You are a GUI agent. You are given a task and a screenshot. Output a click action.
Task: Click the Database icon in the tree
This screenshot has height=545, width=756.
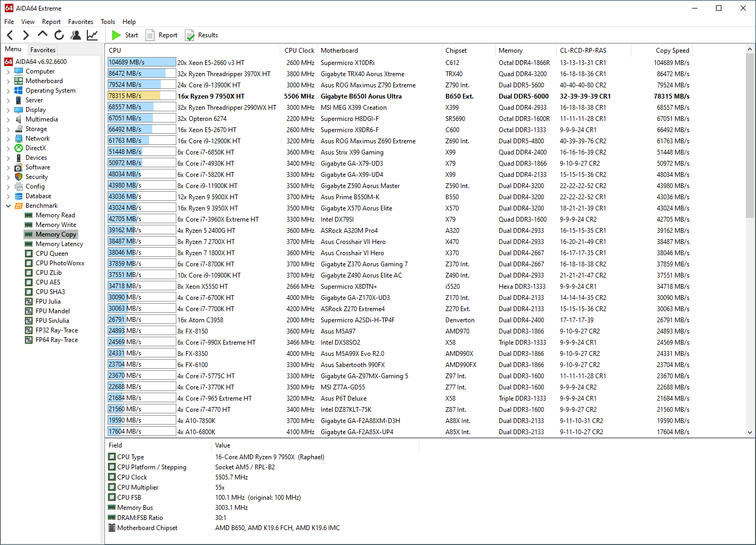[19, 196]
